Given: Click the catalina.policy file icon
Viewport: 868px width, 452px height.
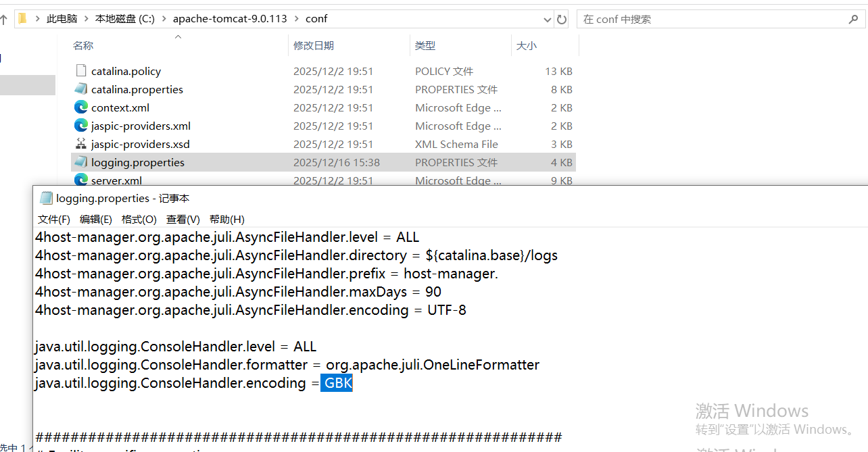Looking at the screenshot, I should click(81, 71).
